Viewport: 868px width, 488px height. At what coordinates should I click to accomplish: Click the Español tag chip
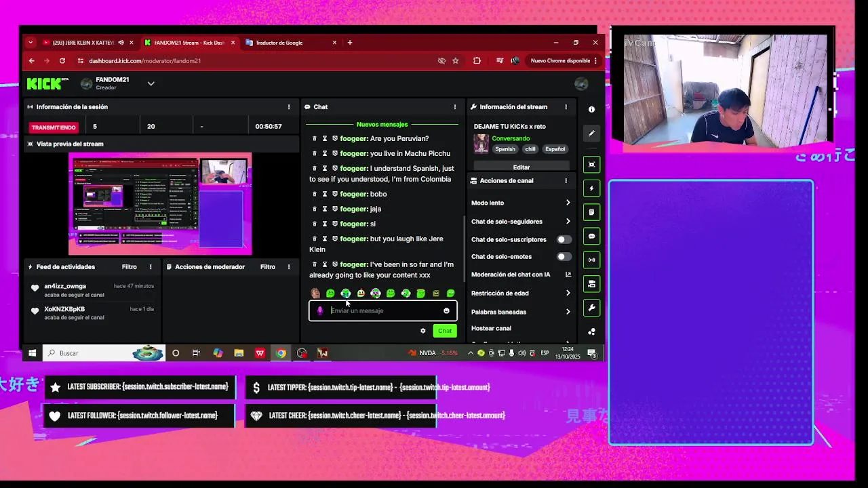(555, 149)
